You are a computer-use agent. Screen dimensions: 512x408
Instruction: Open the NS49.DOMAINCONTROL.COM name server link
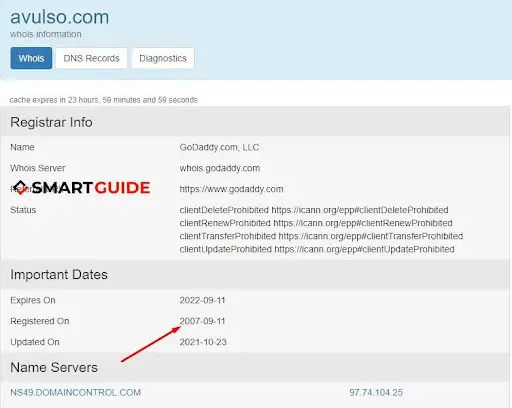(x=75, y=392)
